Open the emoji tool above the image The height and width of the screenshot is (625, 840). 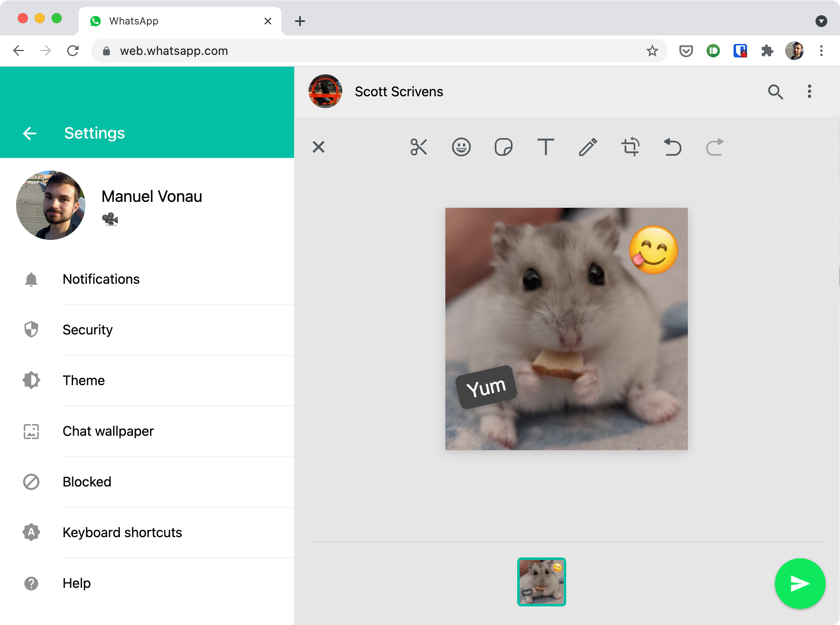click(x=461, y=147)
